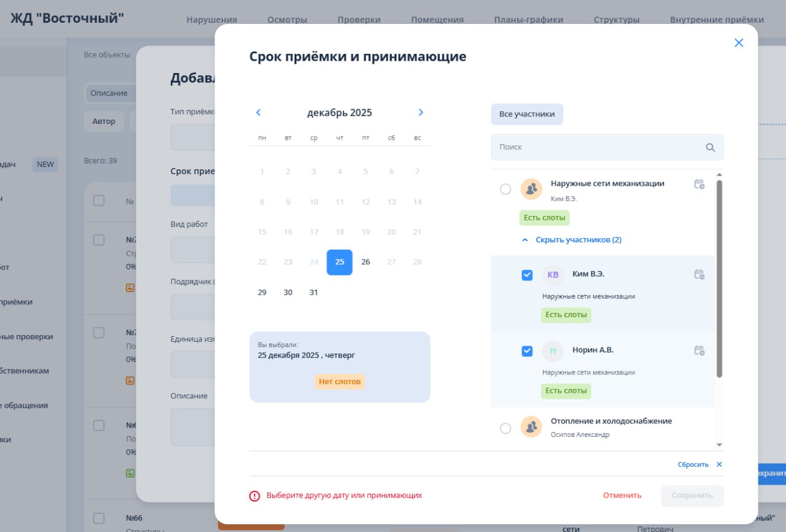This screenshot has height=532, width=786.
Task: Close the acceptance date dialog with X
Action: [739, 43]
